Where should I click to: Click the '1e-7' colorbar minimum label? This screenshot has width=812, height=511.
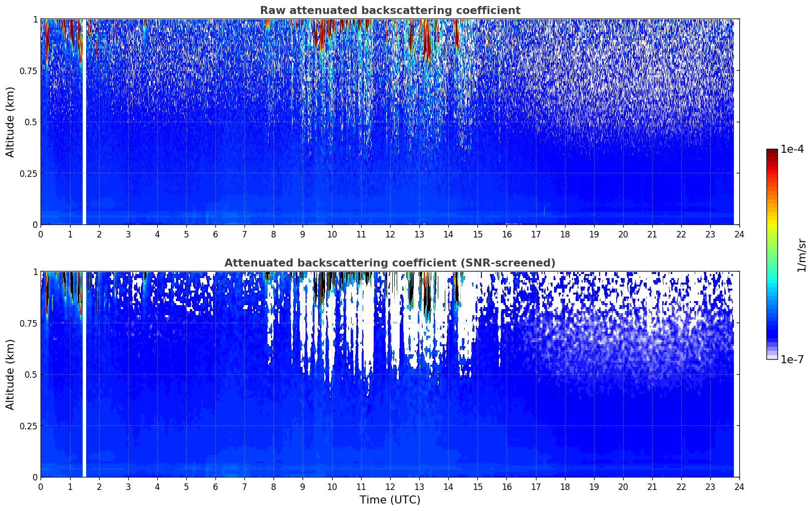[792, 359]
